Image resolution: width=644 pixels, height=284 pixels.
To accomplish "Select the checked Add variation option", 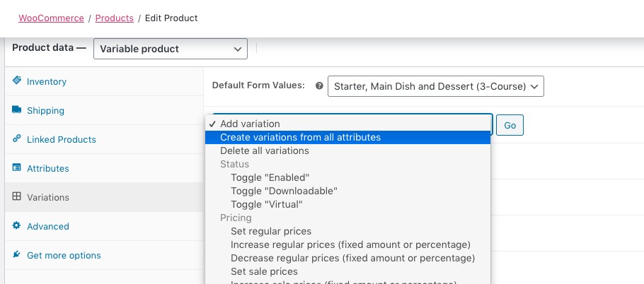I will pyautogui.click(x=250, y=124).
